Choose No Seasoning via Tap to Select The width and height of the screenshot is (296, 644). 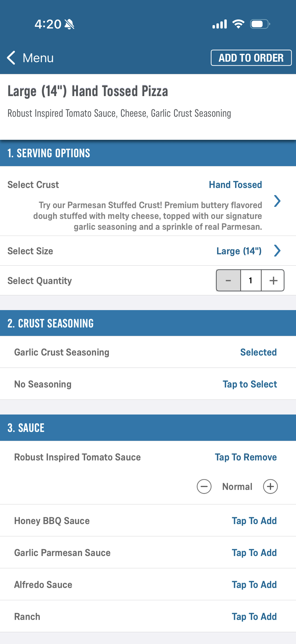tap(250, 384)
